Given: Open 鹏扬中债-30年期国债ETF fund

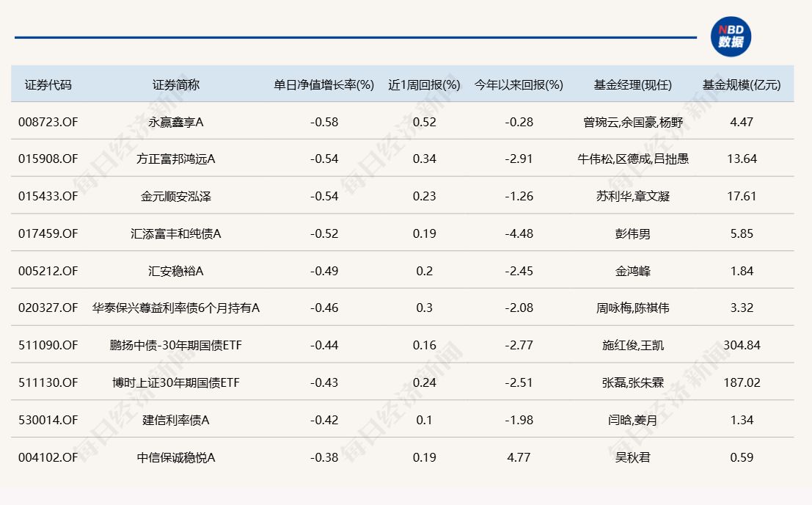Looking at the screenshot, I should click(x=176, y=346).
